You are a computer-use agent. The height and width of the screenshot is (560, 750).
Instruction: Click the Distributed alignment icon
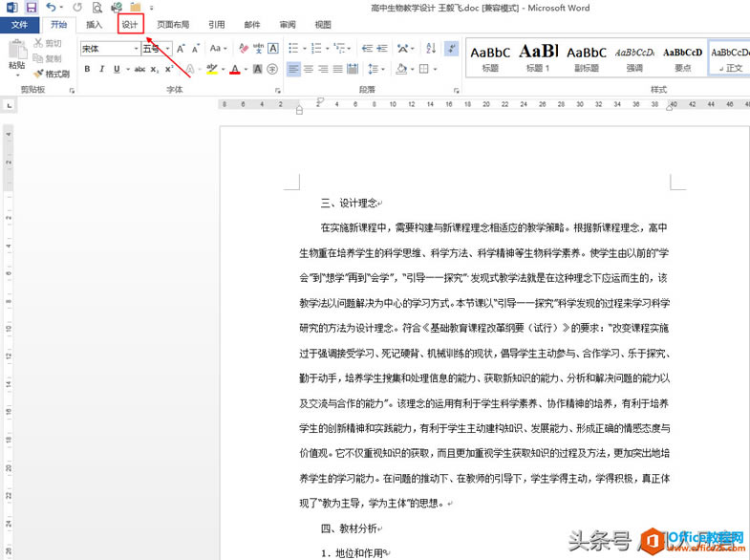tap(353, 70)
